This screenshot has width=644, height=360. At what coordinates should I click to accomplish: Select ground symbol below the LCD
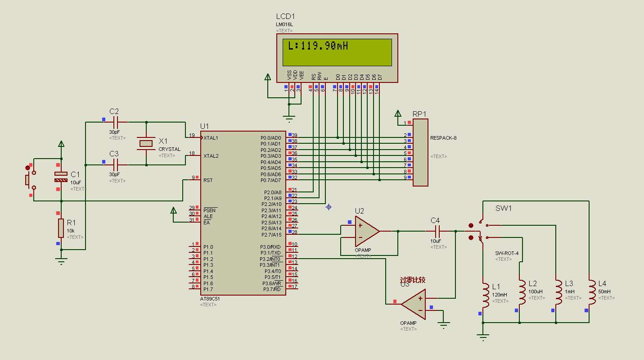click(x=289, y=119)
